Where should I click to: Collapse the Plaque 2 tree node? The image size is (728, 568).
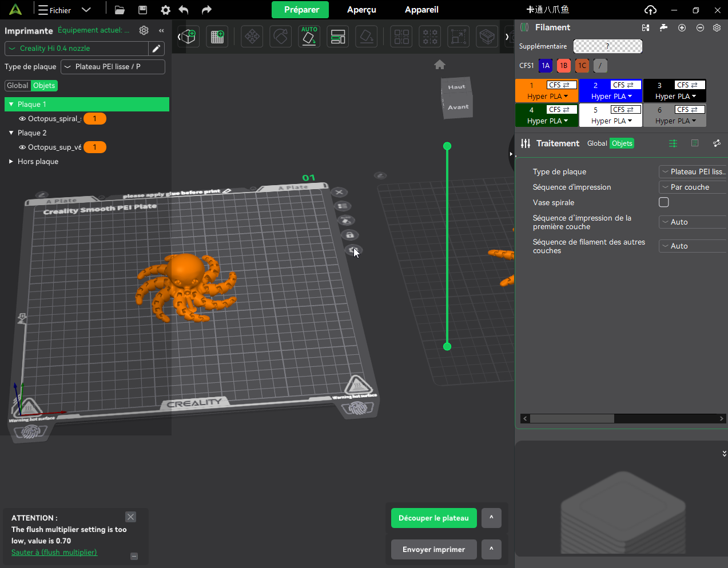pyautogui.click(x=11, y=133)
